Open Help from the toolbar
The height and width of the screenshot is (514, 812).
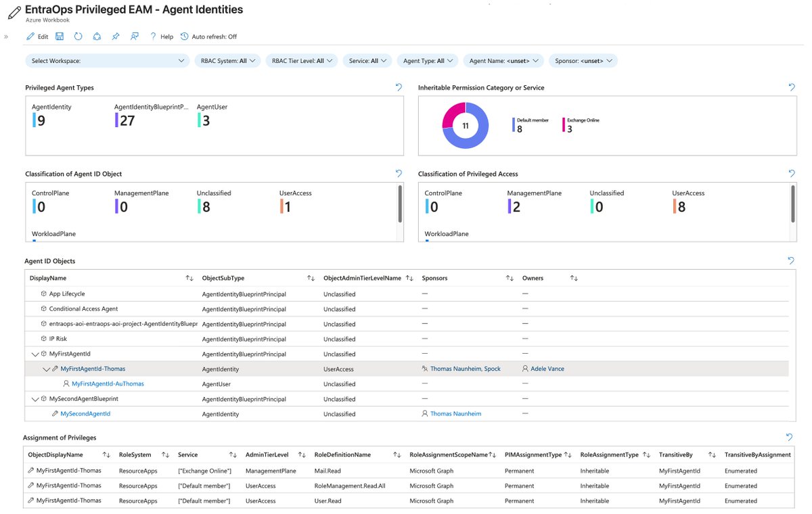tap(161, 37)
